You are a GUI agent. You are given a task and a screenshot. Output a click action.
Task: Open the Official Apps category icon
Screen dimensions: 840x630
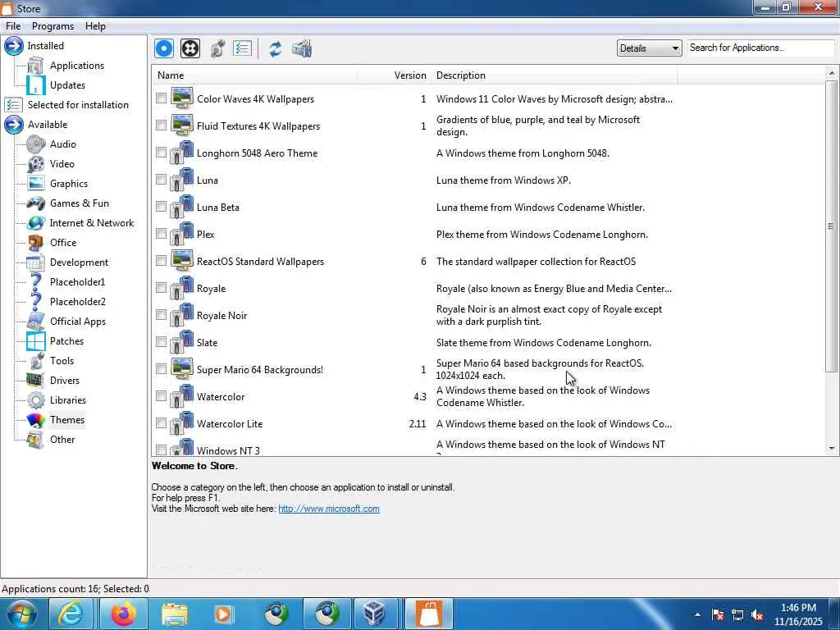(x=36, y=322)
